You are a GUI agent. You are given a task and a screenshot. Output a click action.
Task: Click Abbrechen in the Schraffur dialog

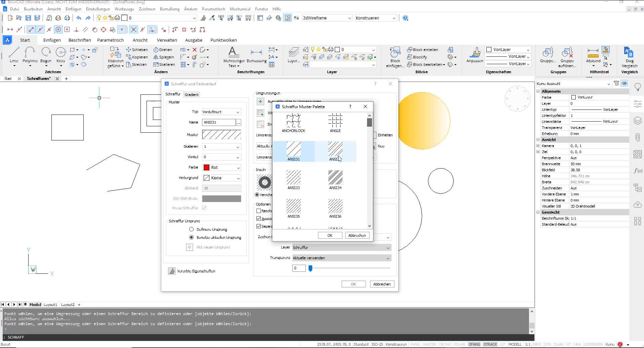(382, 284)
